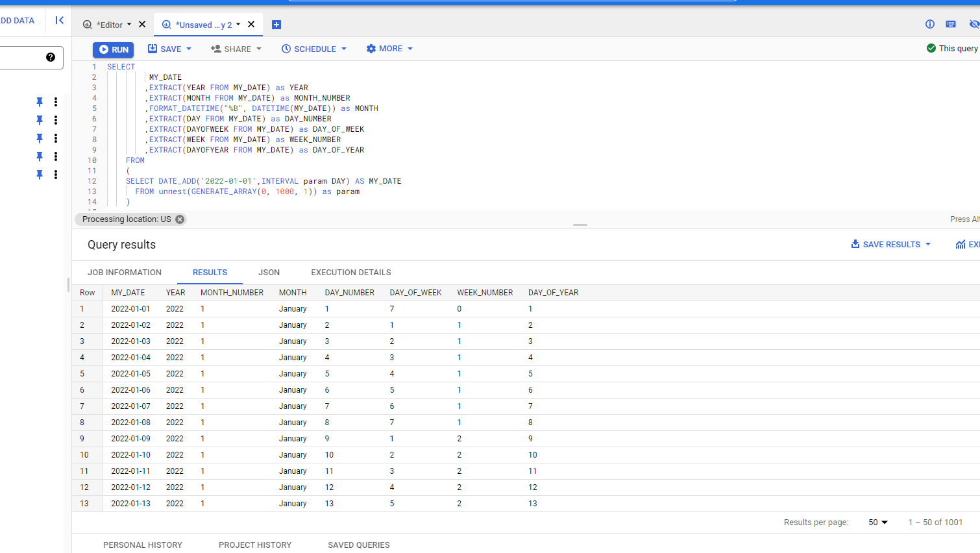Open info icon at top right

click(x=930, y=24)
